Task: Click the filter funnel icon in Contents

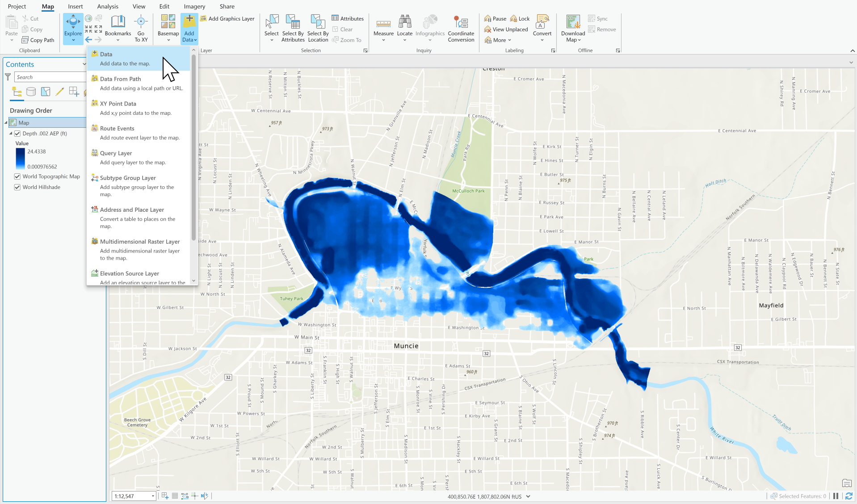Action: point(8,77)
